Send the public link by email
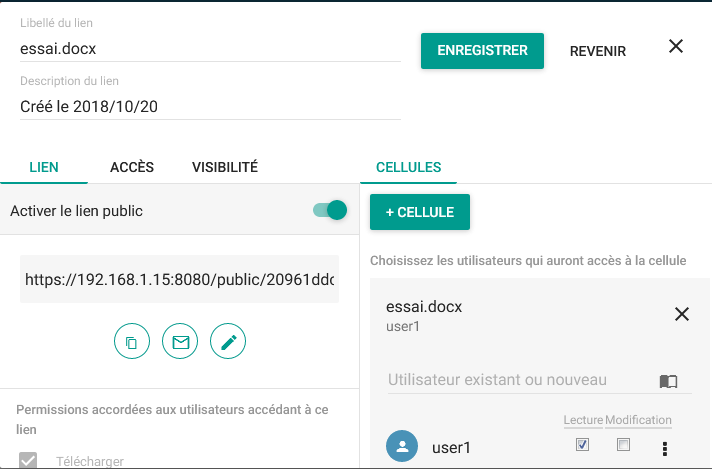The height and width of the screenshot is (469, 712). [x=180, y=342]
